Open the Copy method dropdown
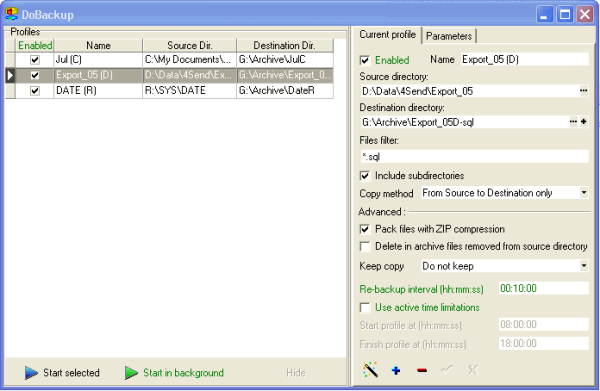Viewport: 600px width, 391px height. (x=584, y=192)
